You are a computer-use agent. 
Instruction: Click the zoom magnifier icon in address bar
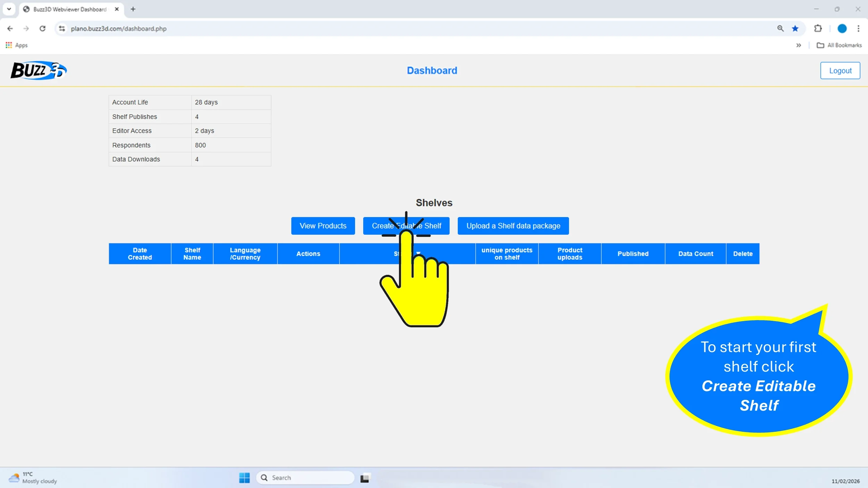780,28
